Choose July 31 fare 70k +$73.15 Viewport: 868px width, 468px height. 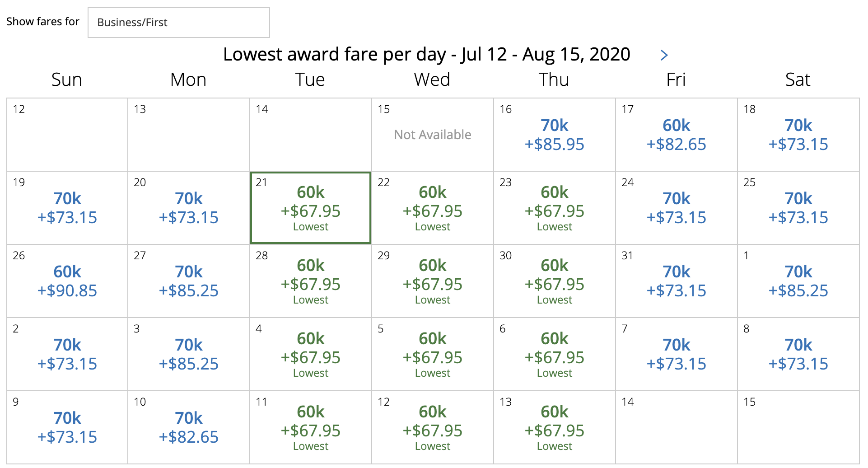(x=677, y=281)
